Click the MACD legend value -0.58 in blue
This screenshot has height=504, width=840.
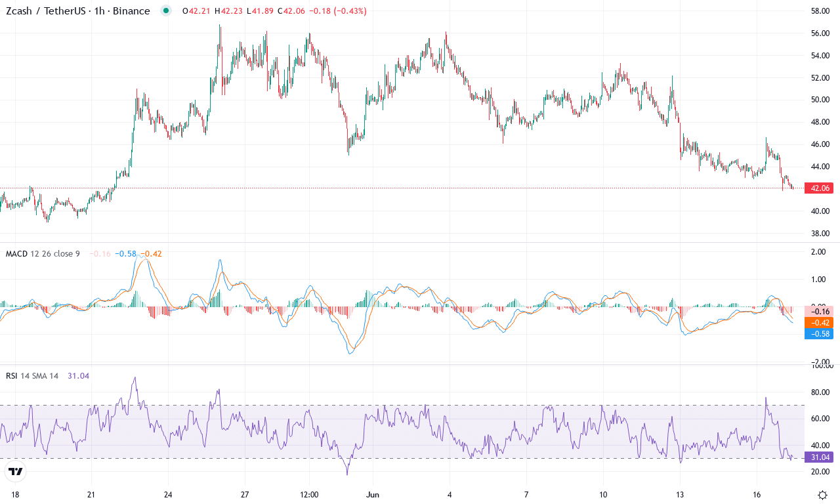click(x=125, y=253)
